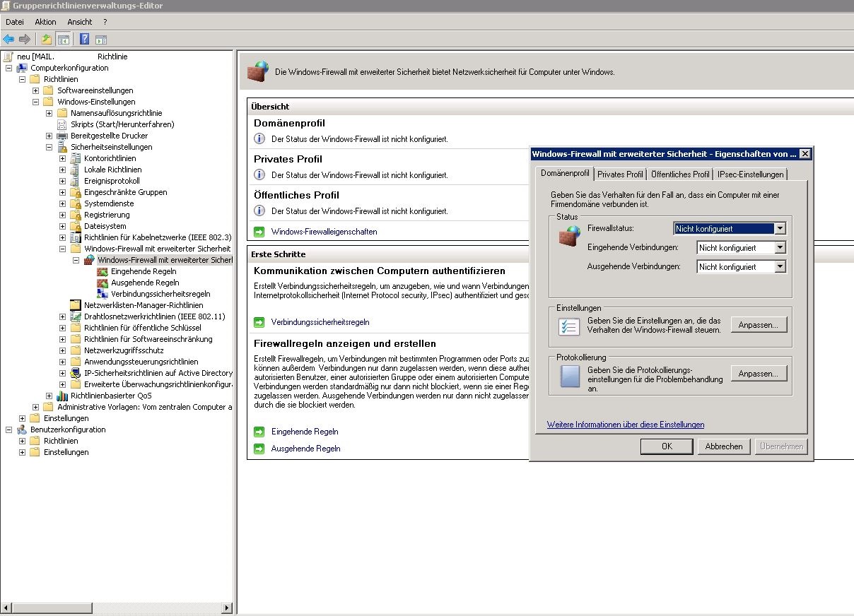Image resolution: width=854 pixels, height=616 pixels.
Task: Open help with the question mark icon
Action: click(84, 40)
